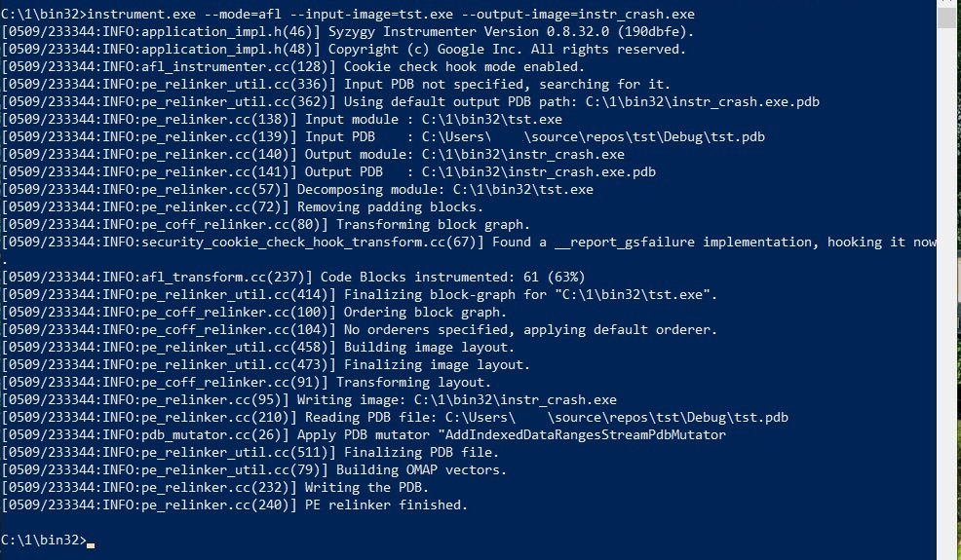Click the Writing image instr_crash.exe line

click(x=309, y=399)
